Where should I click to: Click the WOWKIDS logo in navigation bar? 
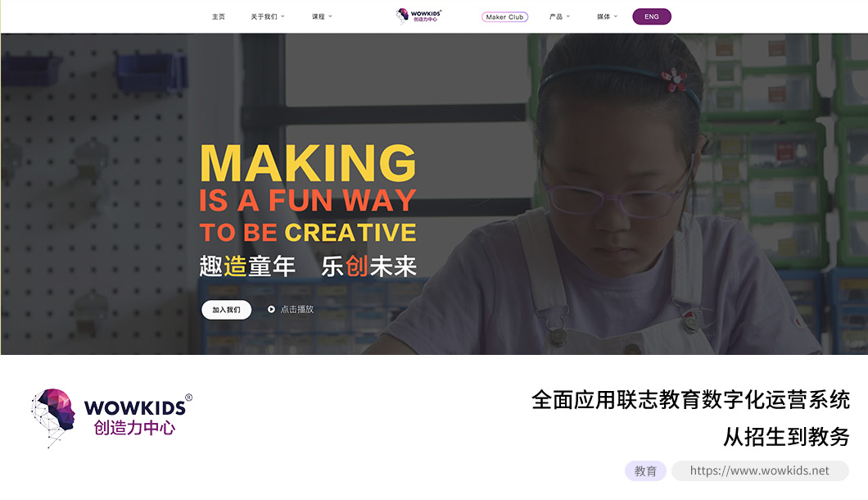point(418,16)
